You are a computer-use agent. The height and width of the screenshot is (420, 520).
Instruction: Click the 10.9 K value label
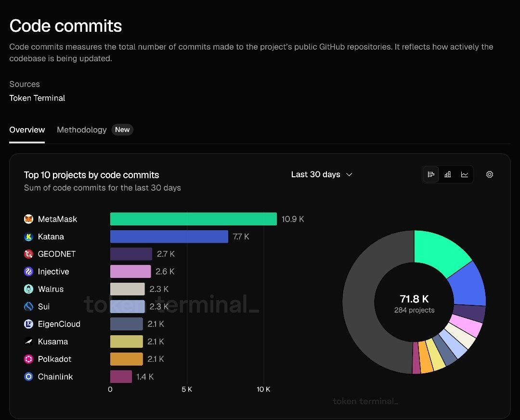click(x=293, y=219)
